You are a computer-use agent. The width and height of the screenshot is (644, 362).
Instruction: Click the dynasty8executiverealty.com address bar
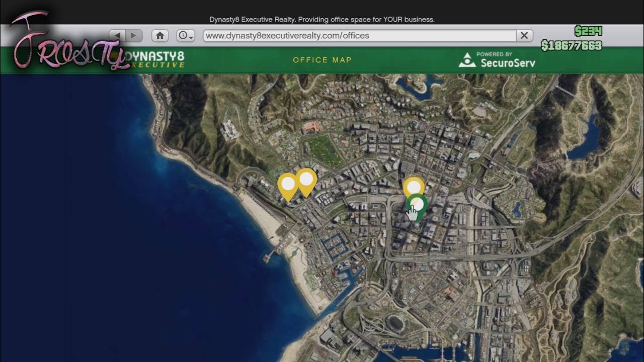click(x=360, y=36)
